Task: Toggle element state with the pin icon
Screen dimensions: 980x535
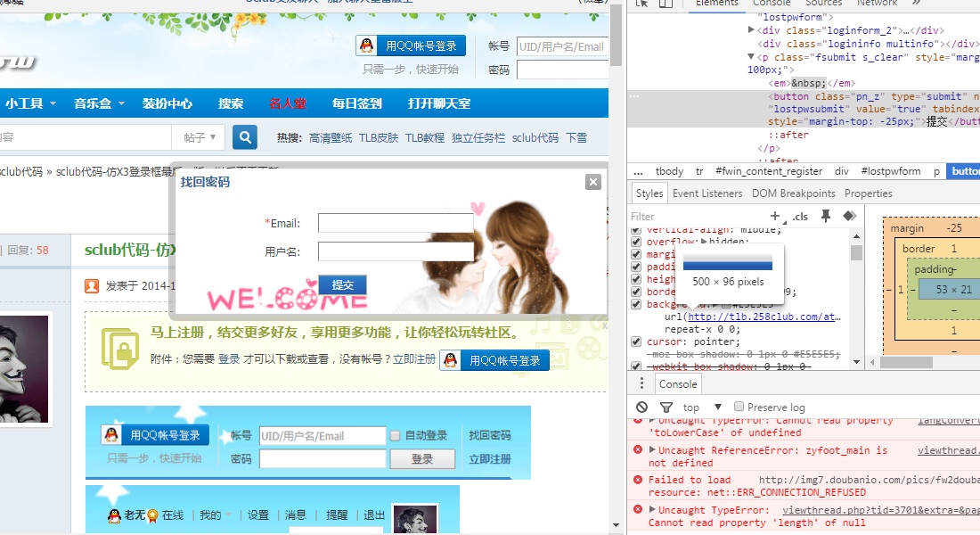Action: [x=826, y=216]
